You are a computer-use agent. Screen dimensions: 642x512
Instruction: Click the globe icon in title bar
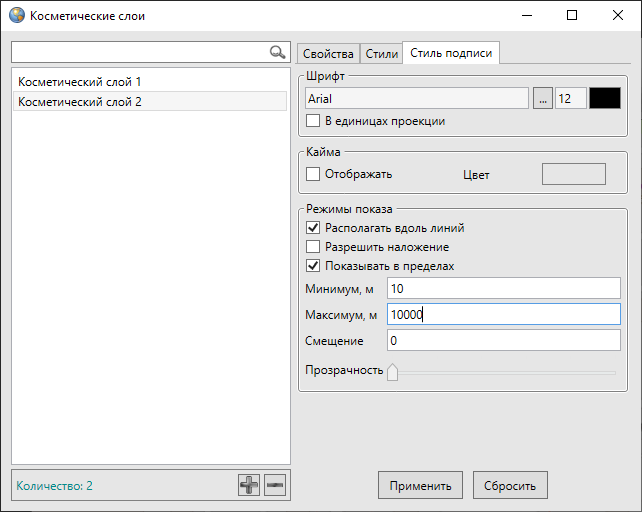(16, 16)
